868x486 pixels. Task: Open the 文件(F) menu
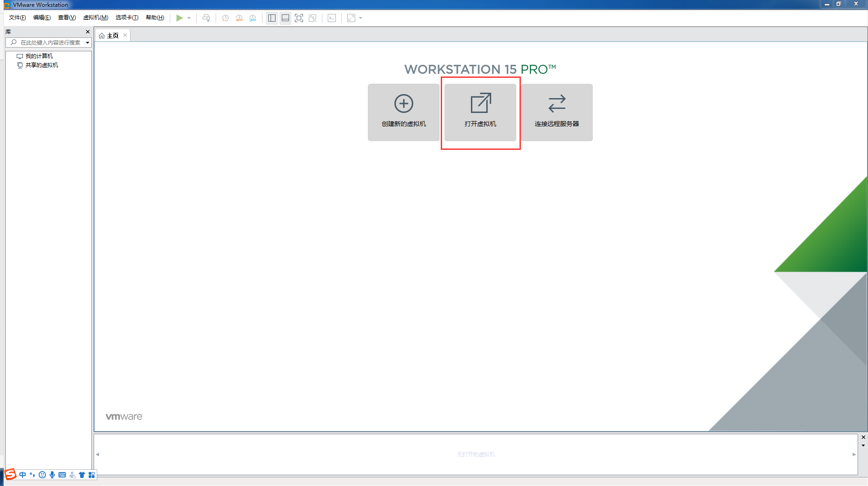(x=17, y=18)
